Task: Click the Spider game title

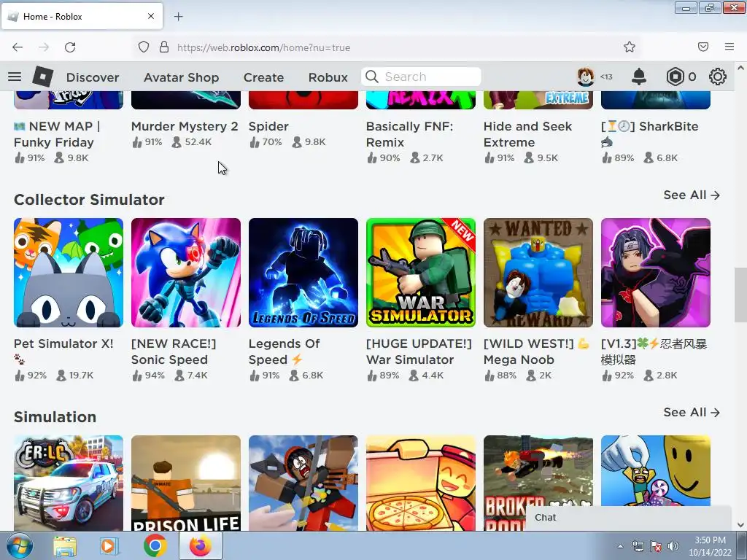Action: point(268,126)
